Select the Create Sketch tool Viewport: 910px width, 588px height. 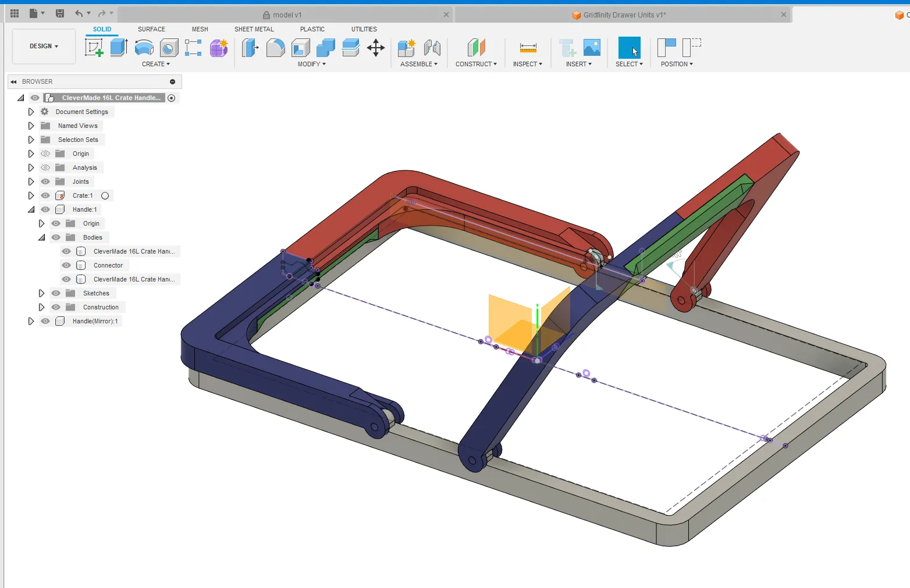[94, 48]
